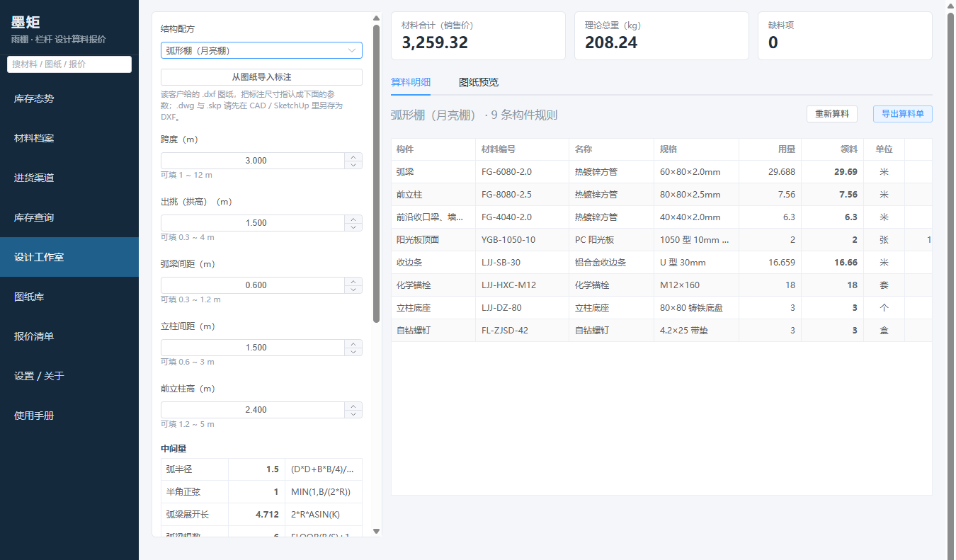Open 报价清单 in the sidebar
956x560 pixels.
[x=69, y=336]
